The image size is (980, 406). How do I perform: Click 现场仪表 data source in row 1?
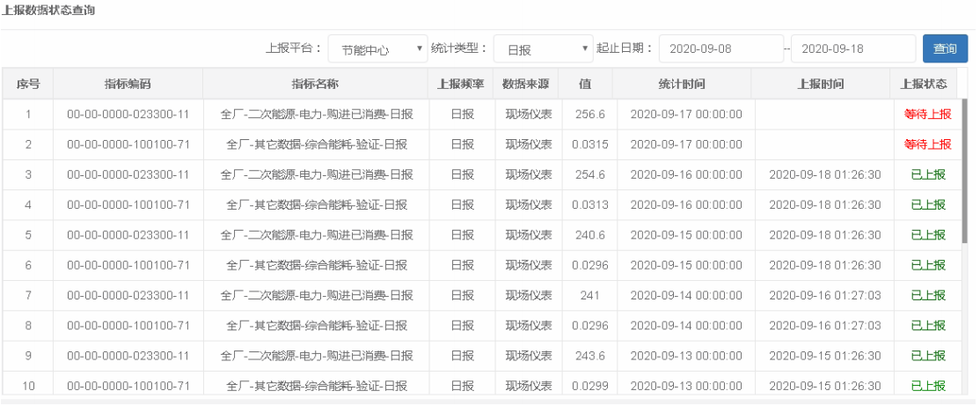tap(529, 114)
